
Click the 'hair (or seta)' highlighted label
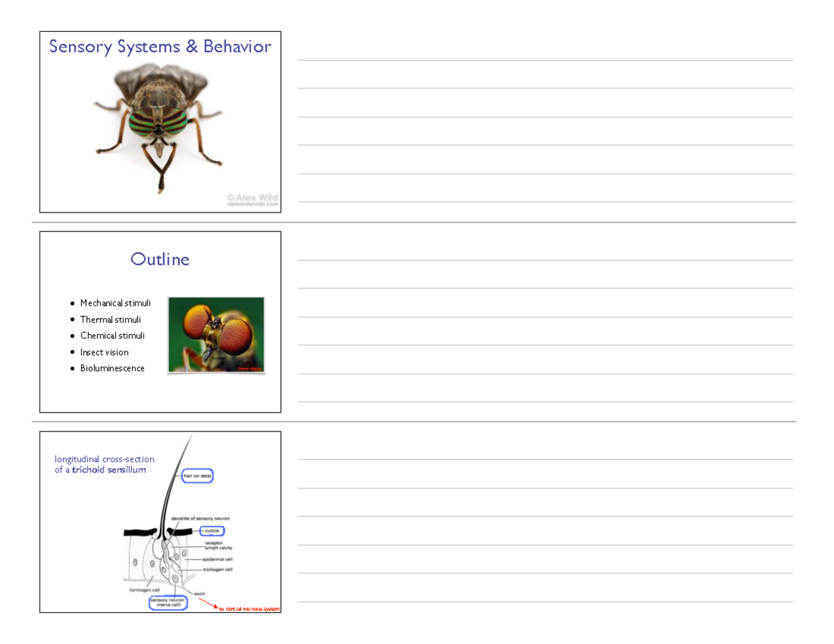pyautogui.click(x=197, y=476)
